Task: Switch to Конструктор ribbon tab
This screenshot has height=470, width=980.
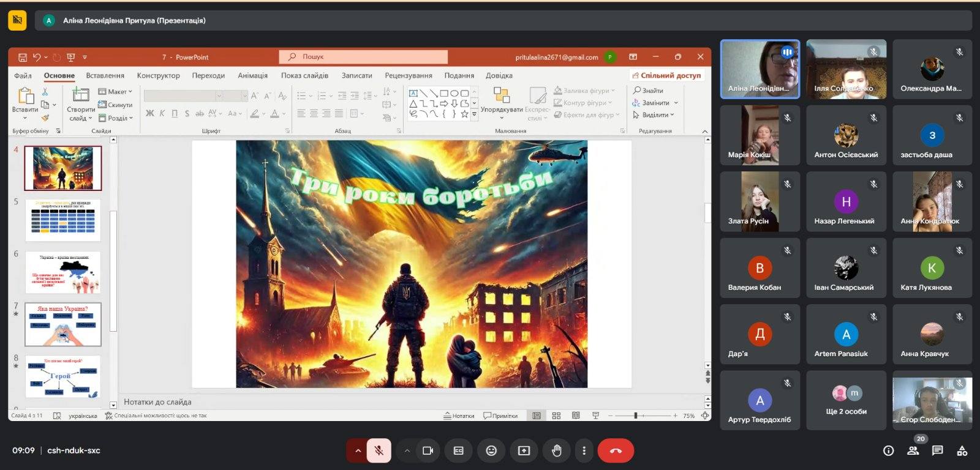Action: pos(158,75)
